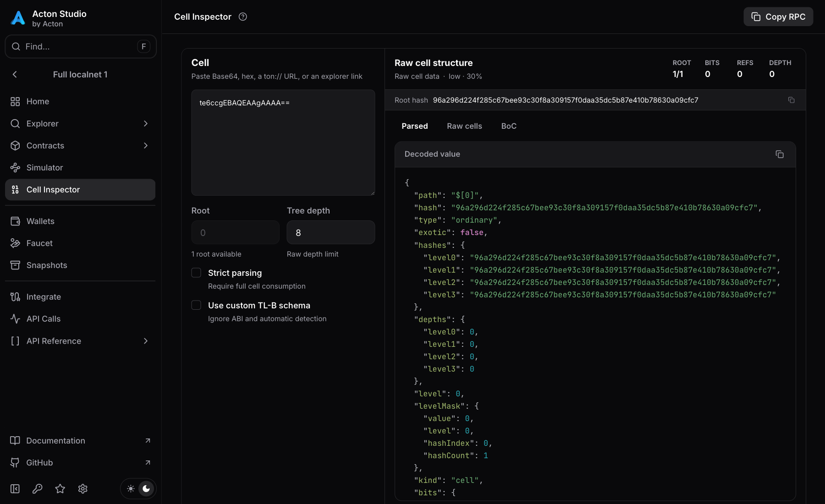Click the "Full localnet 1" network title

click(x=80, y=74)
